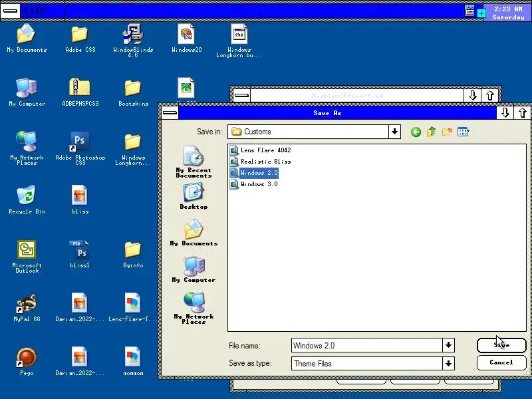Screen dimensions: 532x399
Task: Go to My Recent Documents place
Action: point(194,162)
